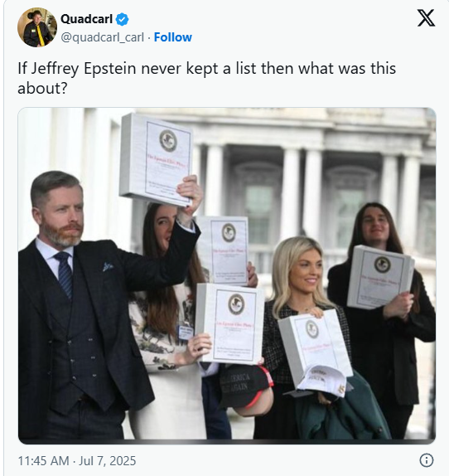Click the Jul 7, 2025 date
The image size is (449, 476).
click(x=108, y=461)
